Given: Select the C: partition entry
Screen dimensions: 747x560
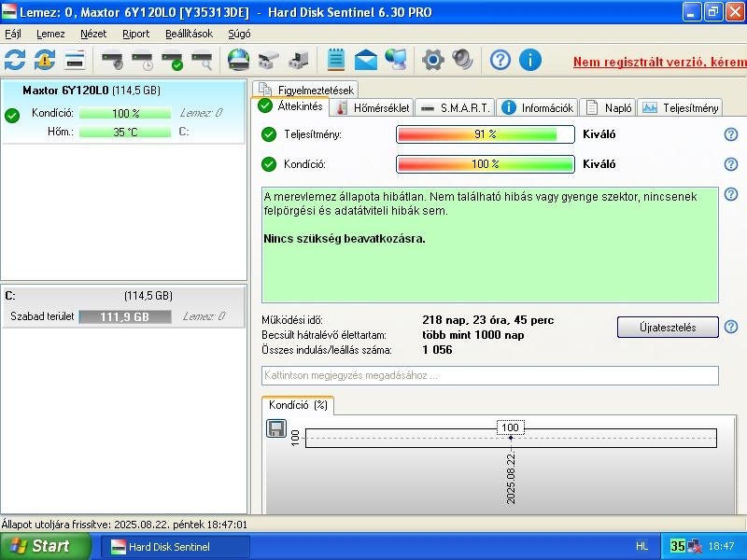Looking at the screenshot, I should [x=123, y=307].
